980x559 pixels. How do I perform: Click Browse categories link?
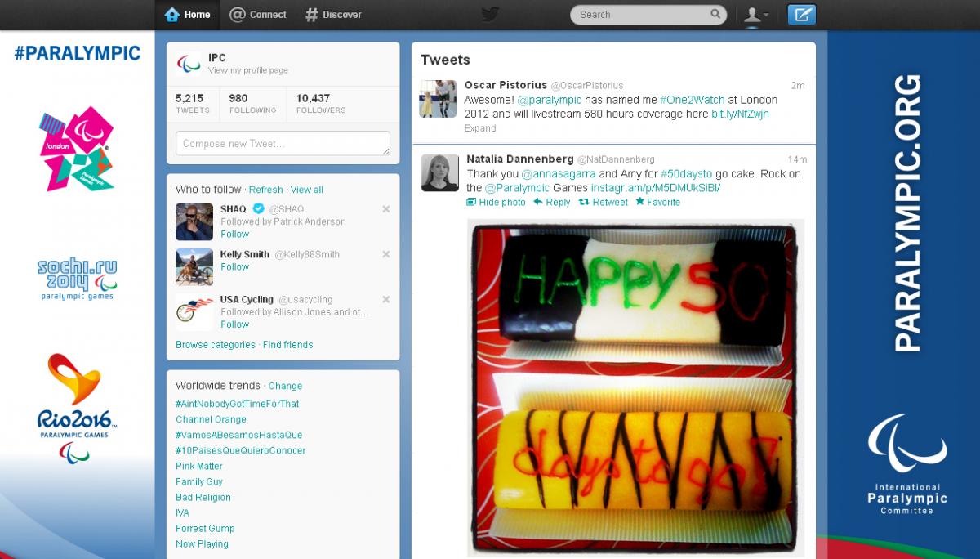click(x=216, y=345)
